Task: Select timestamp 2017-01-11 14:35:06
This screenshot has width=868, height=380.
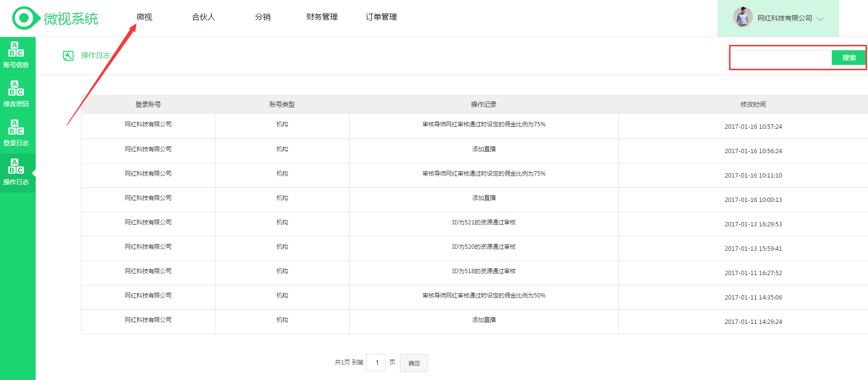Action: point(753,297)
